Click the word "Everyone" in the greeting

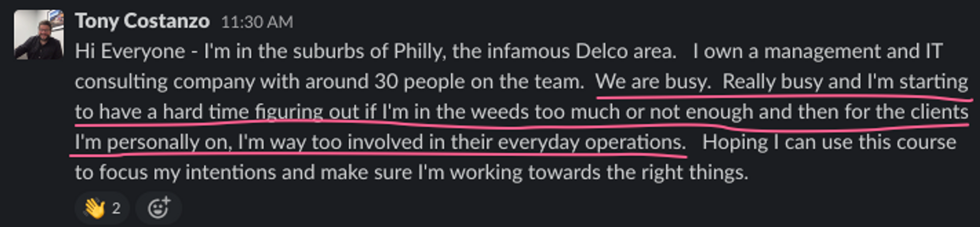point(143,51)
